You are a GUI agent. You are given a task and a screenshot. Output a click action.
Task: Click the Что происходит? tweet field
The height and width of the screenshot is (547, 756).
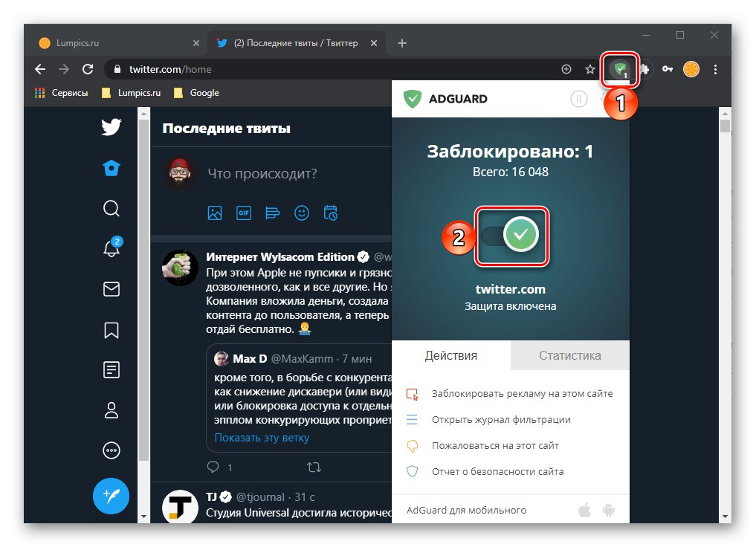tap(262, 173)
